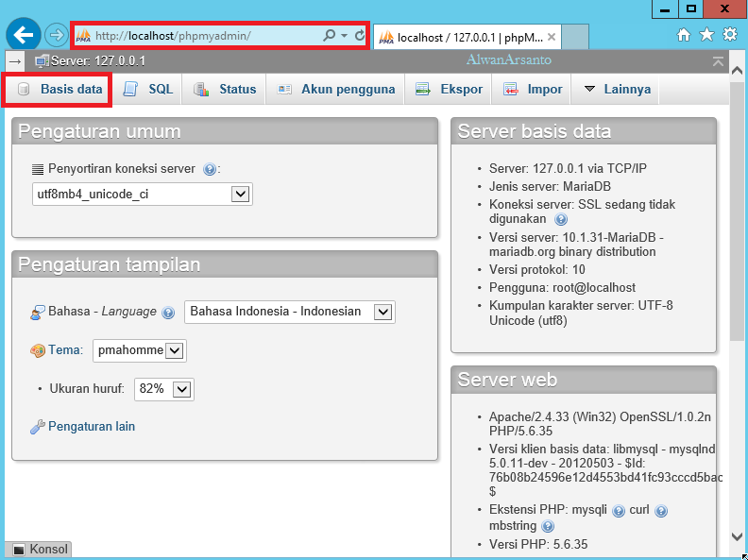Expand the Lainnya menu
This screenshot has width=748, height=560.
point(617,89)
